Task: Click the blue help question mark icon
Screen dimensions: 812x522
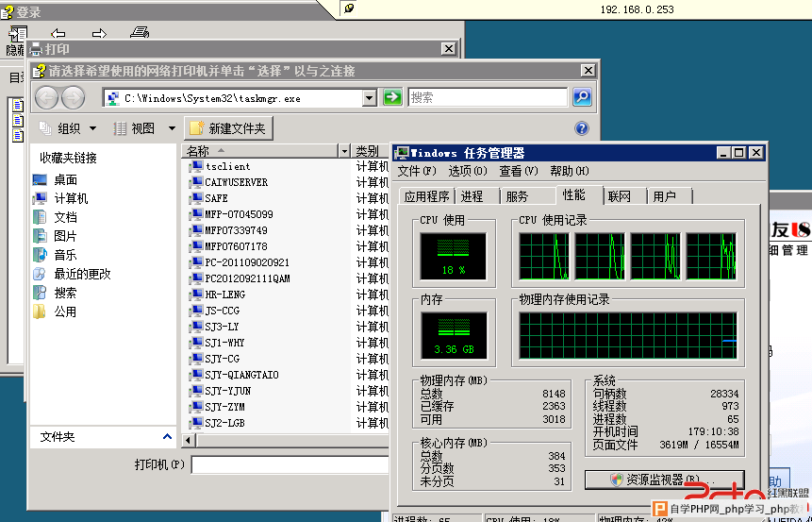Action: point(582,128)
